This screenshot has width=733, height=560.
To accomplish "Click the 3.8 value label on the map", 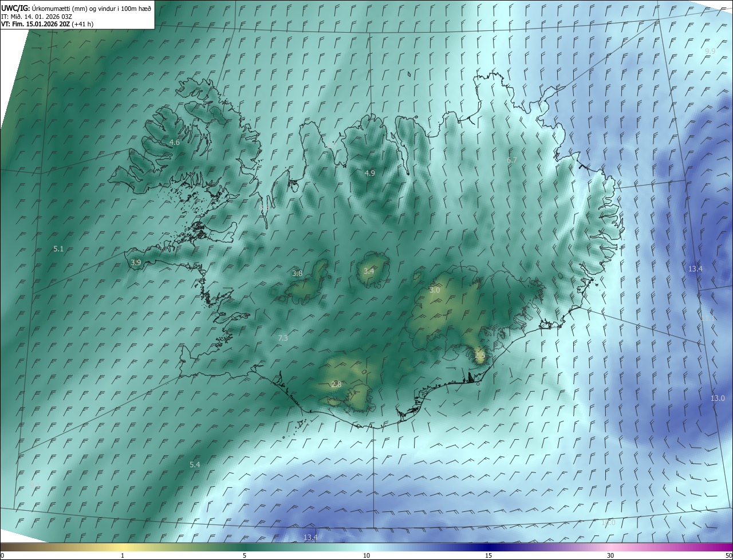I will coord(297,274).
